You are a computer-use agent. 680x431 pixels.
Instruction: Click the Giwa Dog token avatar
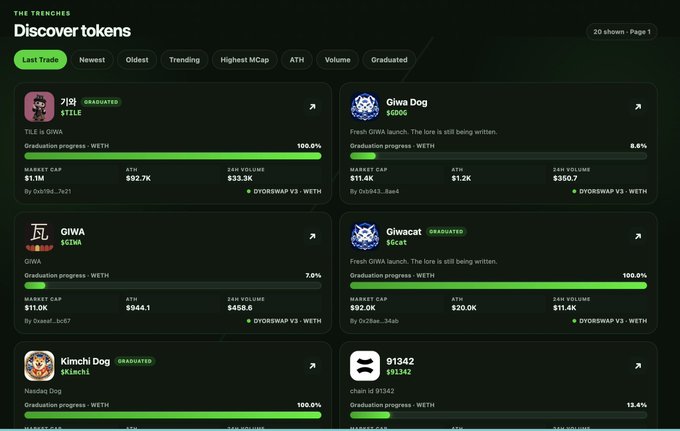[365, 107]
